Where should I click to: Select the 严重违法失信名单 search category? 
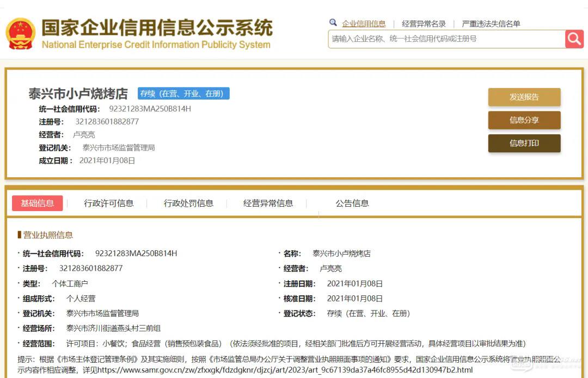point(491,24)
